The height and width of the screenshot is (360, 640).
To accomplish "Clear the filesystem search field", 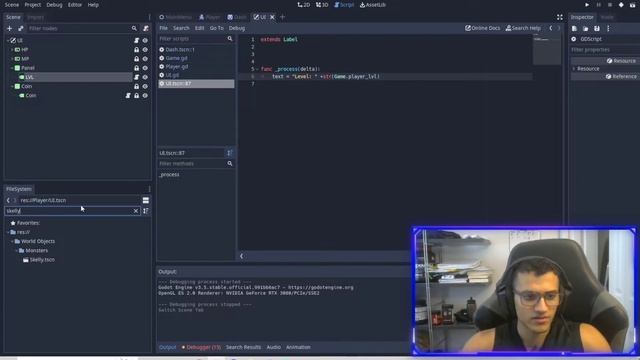I will click(136, 211).
